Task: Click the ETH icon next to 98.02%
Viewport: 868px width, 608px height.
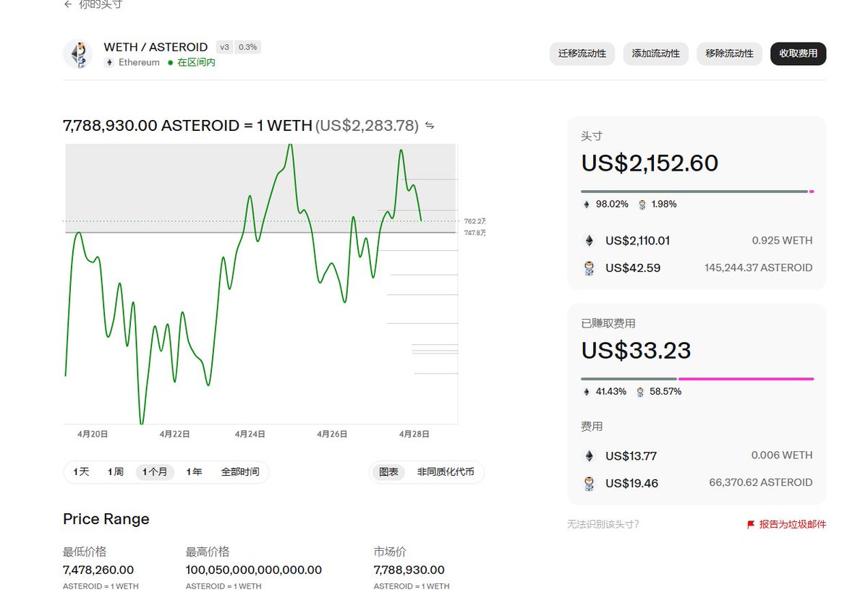Action: tap(587, 205)
